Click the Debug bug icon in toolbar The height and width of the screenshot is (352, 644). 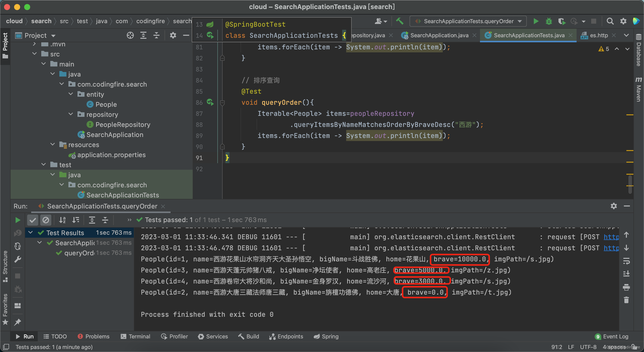(x=549, y=21)
